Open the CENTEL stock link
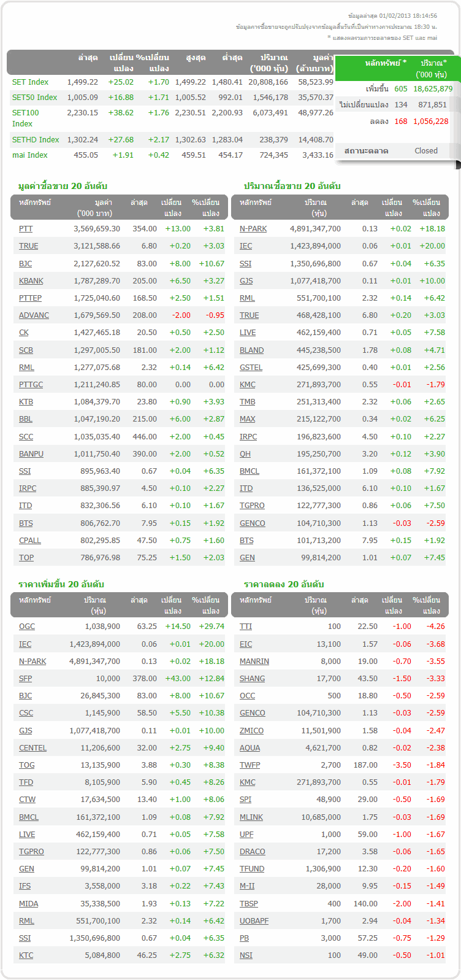 click(x=32, y=748)
